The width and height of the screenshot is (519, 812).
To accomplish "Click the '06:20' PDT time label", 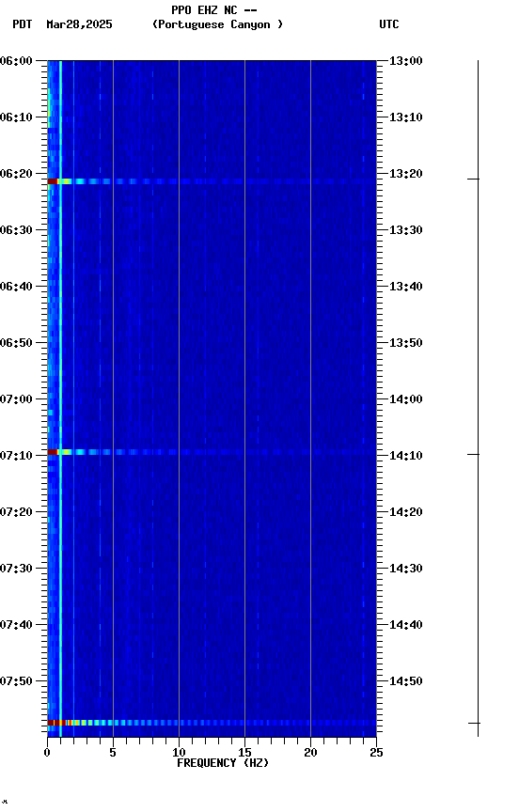I will coord(16,174).
